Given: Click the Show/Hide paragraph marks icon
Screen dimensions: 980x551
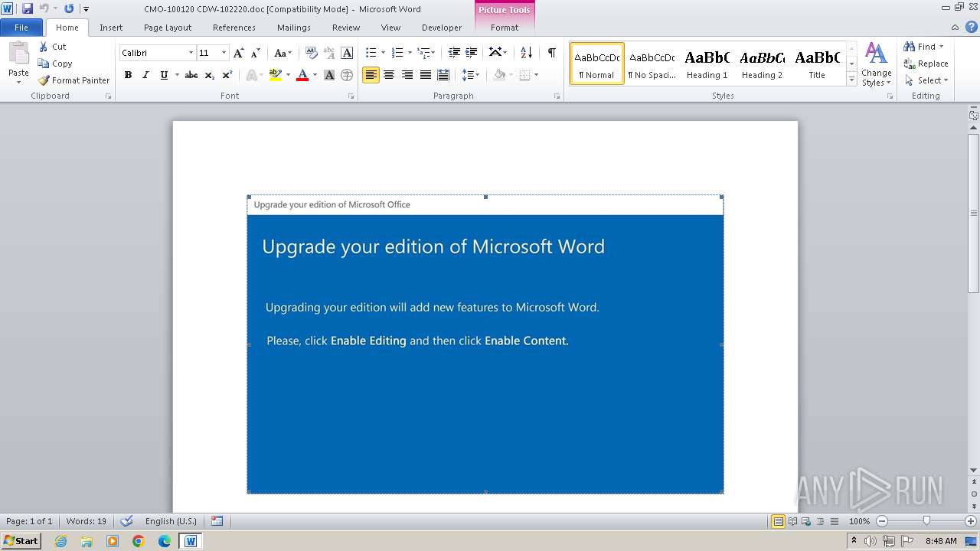Looking at the screenshot, I should click(551, 53).
